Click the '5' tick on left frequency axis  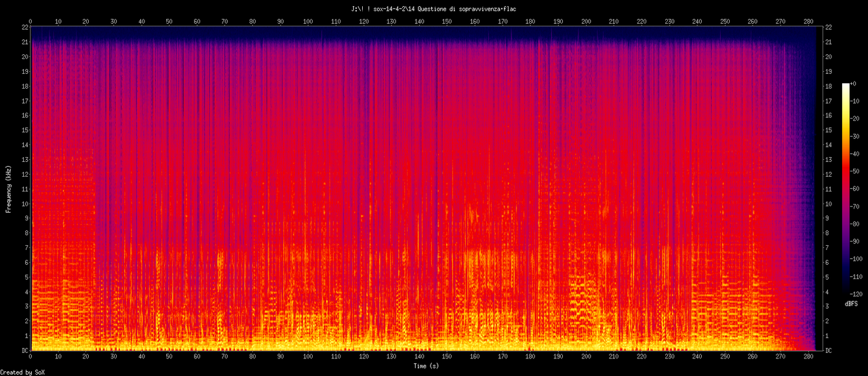(26, 277)
